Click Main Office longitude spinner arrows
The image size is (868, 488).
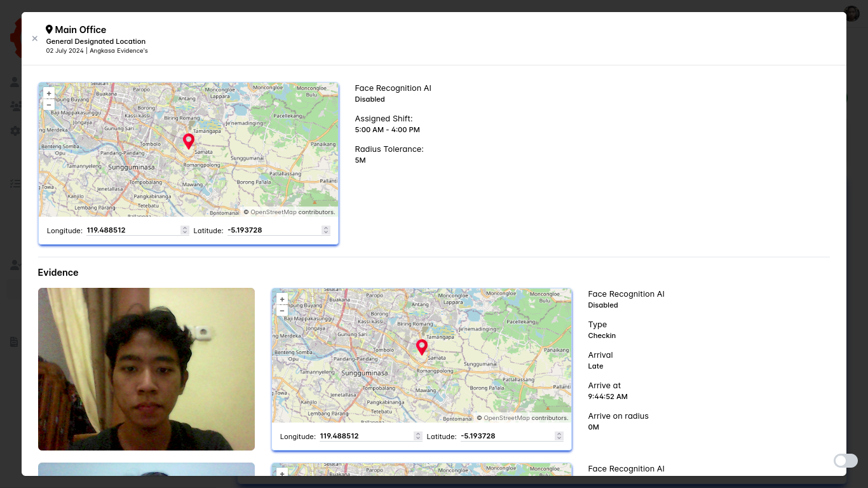click(x=185, y=231)
